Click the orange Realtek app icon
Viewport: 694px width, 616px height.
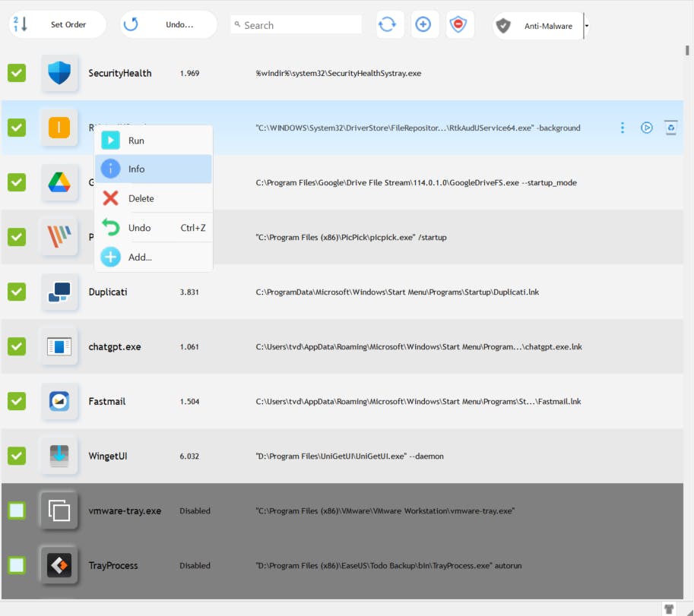(59, 128)
